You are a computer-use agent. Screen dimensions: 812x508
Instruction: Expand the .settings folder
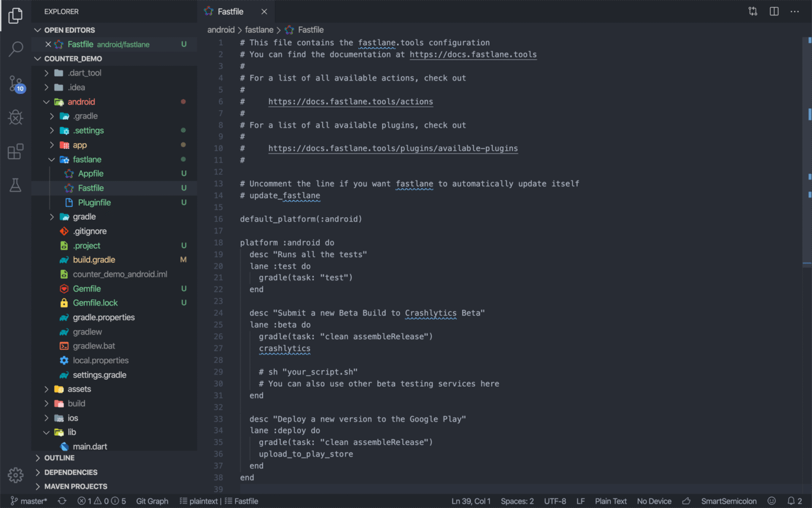pos(114,131)
